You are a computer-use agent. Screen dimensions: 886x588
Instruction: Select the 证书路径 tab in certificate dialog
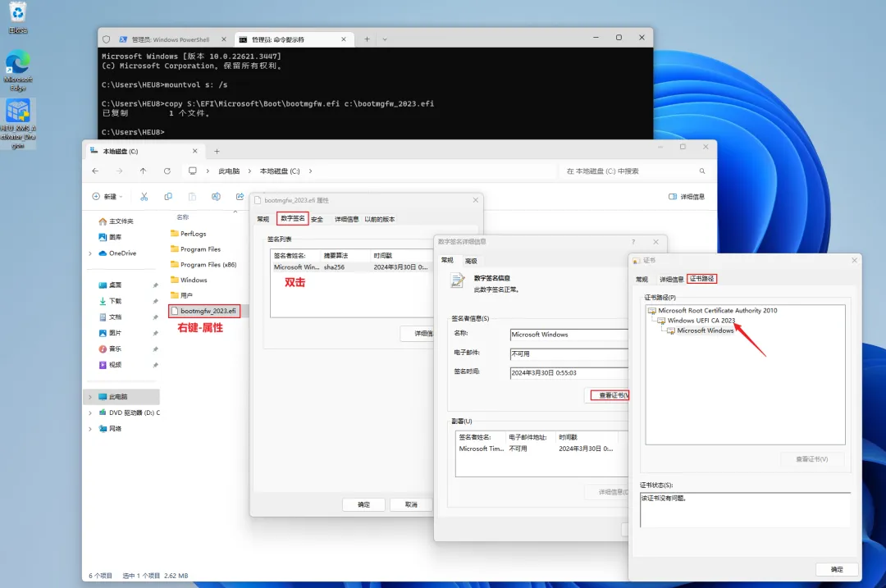(x=701, y=279)
